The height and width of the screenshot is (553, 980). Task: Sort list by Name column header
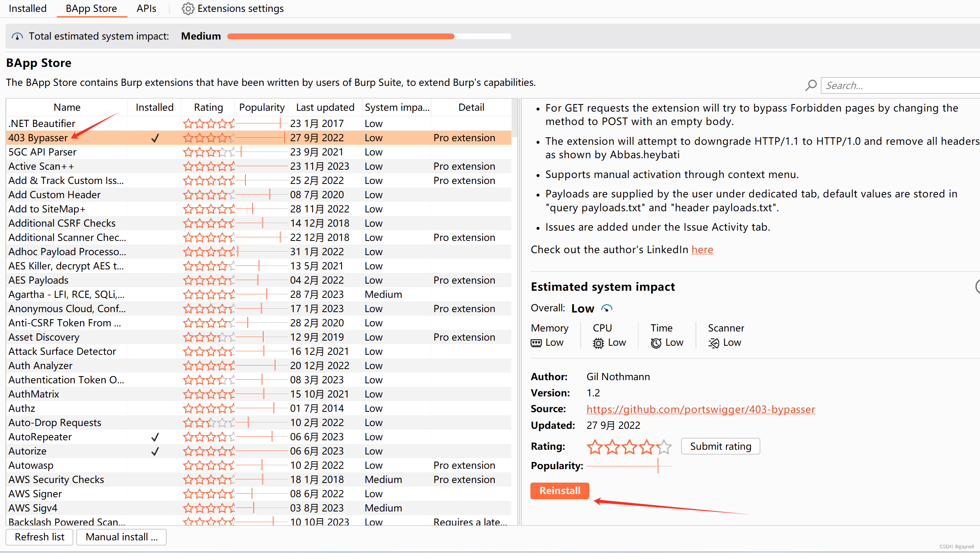(67, 108)
